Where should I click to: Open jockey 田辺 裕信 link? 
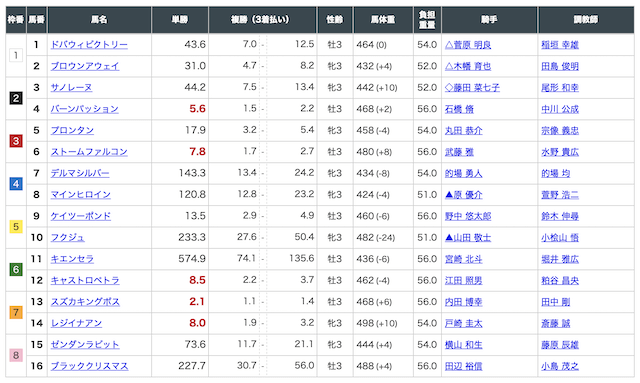(x=464, y=366)
